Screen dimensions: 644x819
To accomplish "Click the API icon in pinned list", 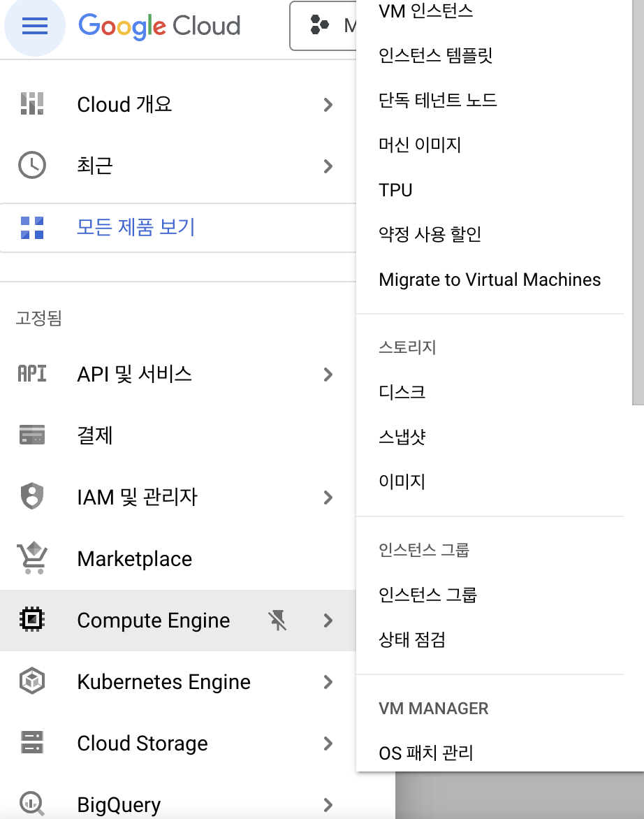I will tap(32, 374).
